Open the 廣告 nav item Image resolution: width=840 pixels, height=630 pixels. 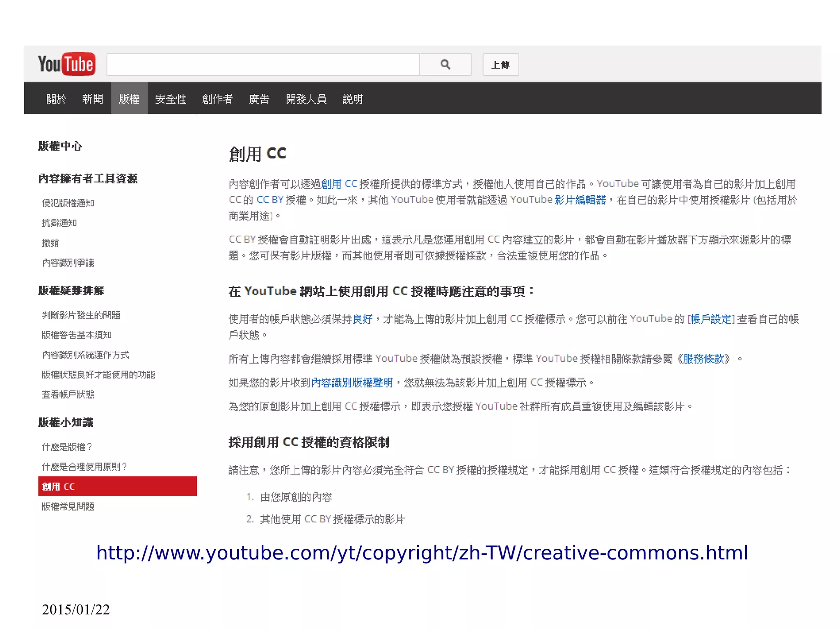point(259,99)
